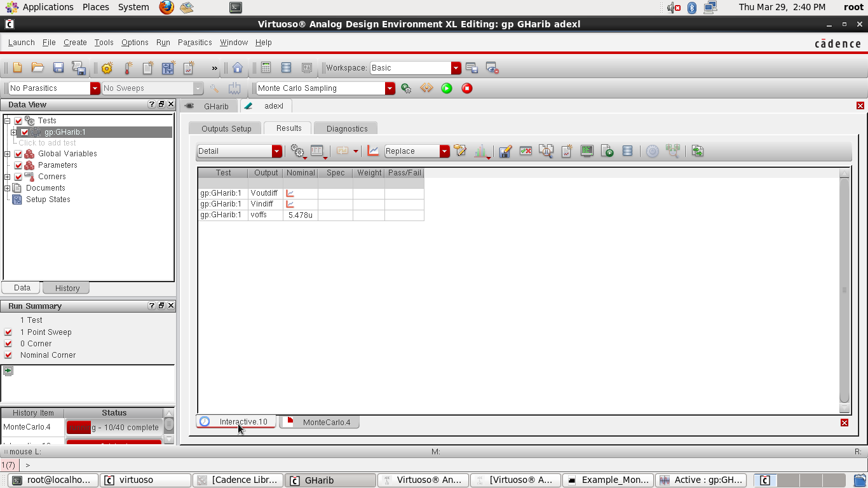Toggle the Tests checkbox in Data View
This screenshot has width=868, height=488.
(18, 121)
